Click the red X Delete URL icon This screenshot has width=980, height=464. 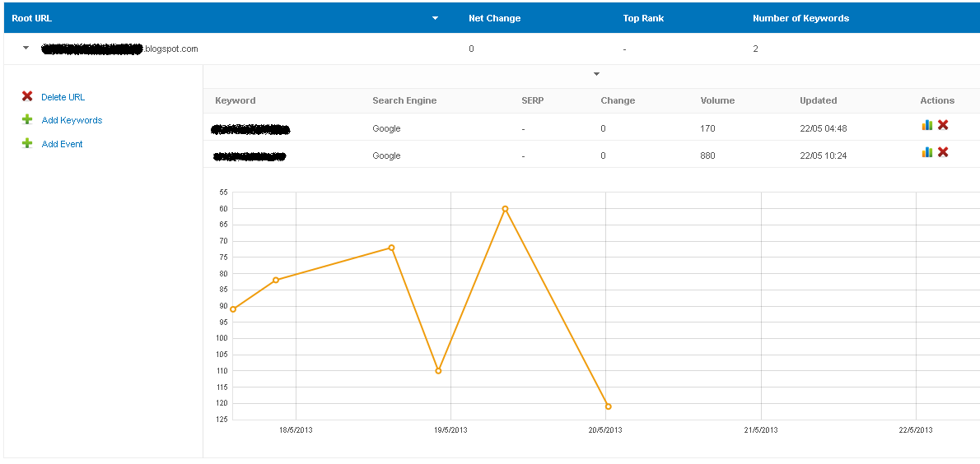click(27, 96)
